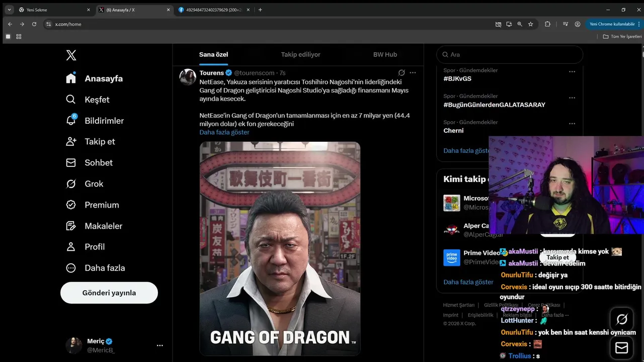Open Cherni trending topic
This screenshot has height=362, width=644.
453,131
